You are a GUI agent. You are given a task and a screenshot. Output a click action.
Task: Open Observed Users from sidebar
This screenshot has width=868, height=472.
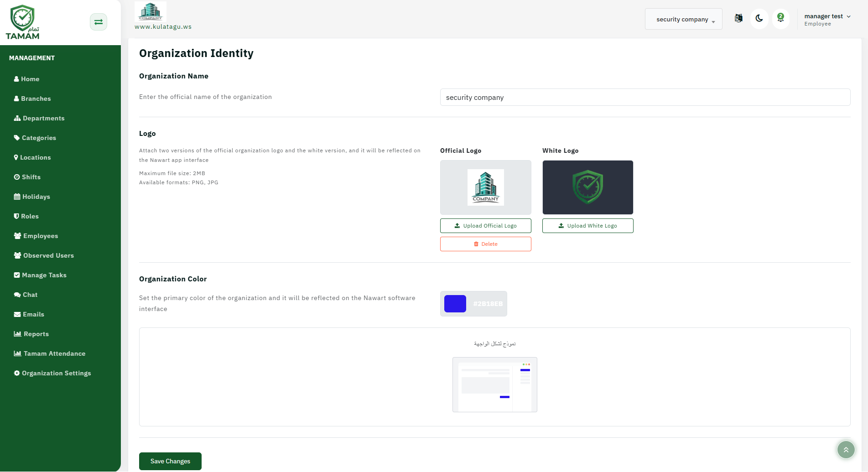tap(44, 255)
